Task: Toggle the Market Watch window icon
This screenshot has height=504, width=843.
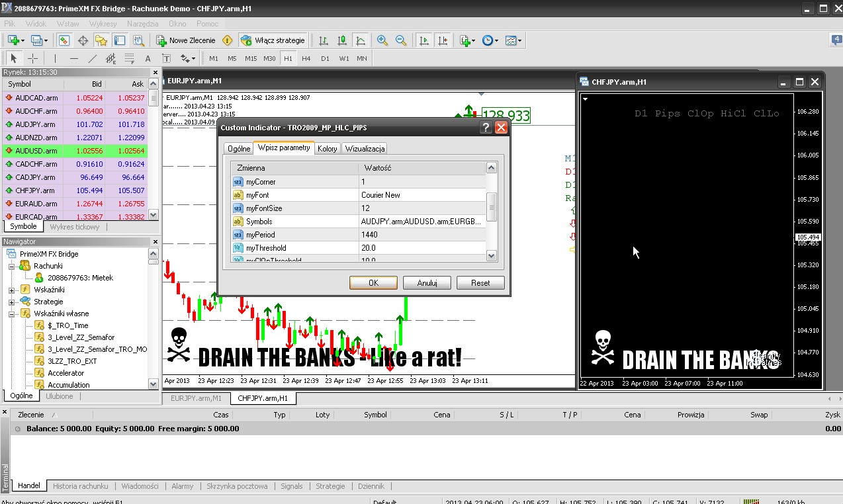Action: 64,40
